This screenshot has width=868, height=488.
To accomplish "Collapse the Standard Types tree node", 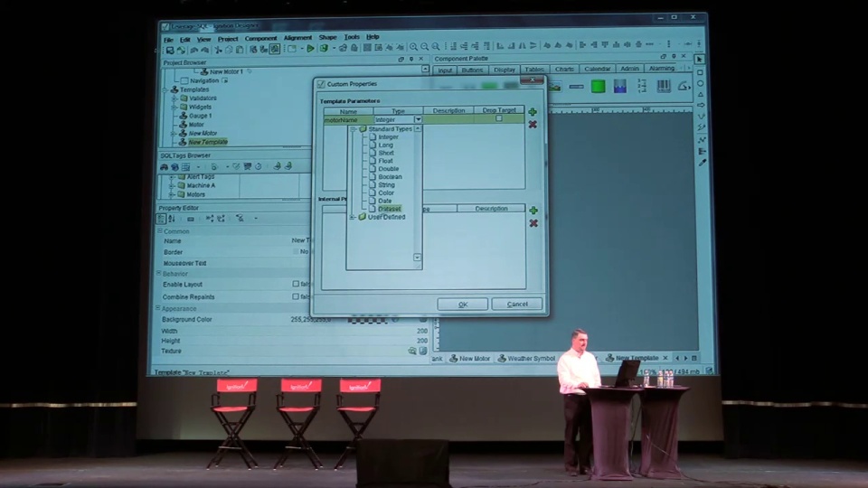I will (x=353, y=129).
